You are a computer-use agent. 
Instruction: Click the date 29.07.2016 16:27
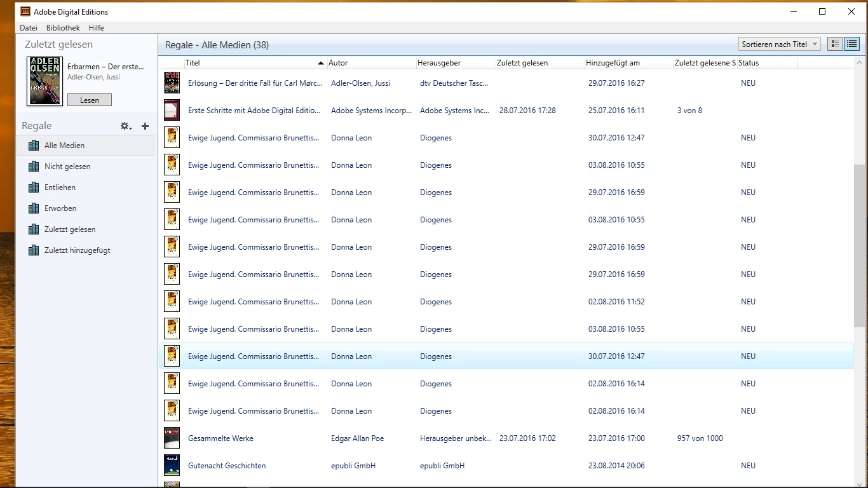(x=616, y=83)
